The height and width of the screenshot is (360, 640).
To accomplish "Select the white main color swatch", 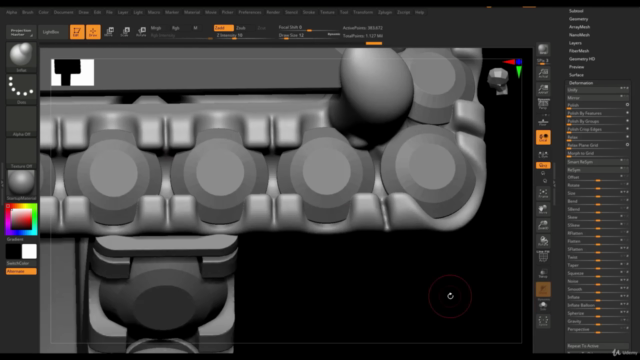I will (x=29, y=251).
